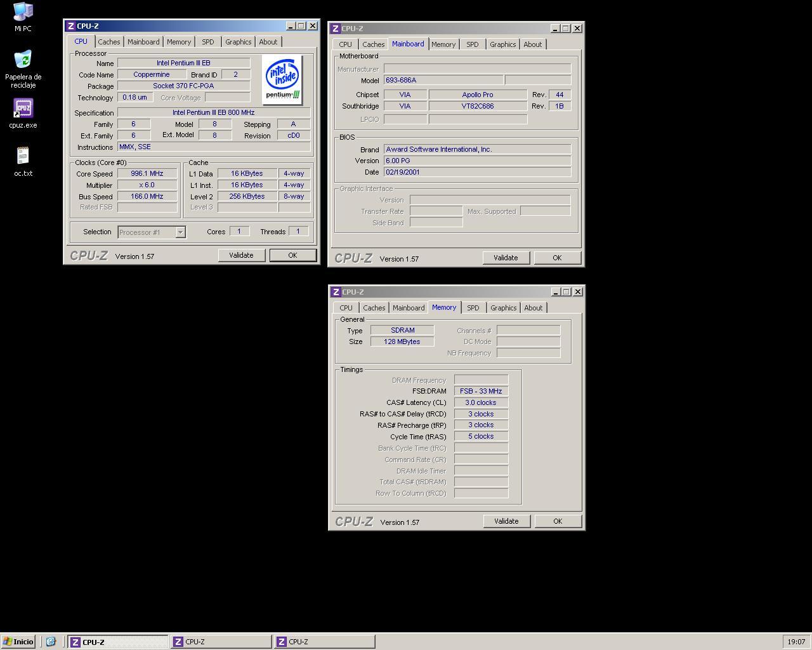The height and width of the screenshot is (650, 812).
Task: Click the Instructions field MMX, SSE
Action: [x=214, y=147]
